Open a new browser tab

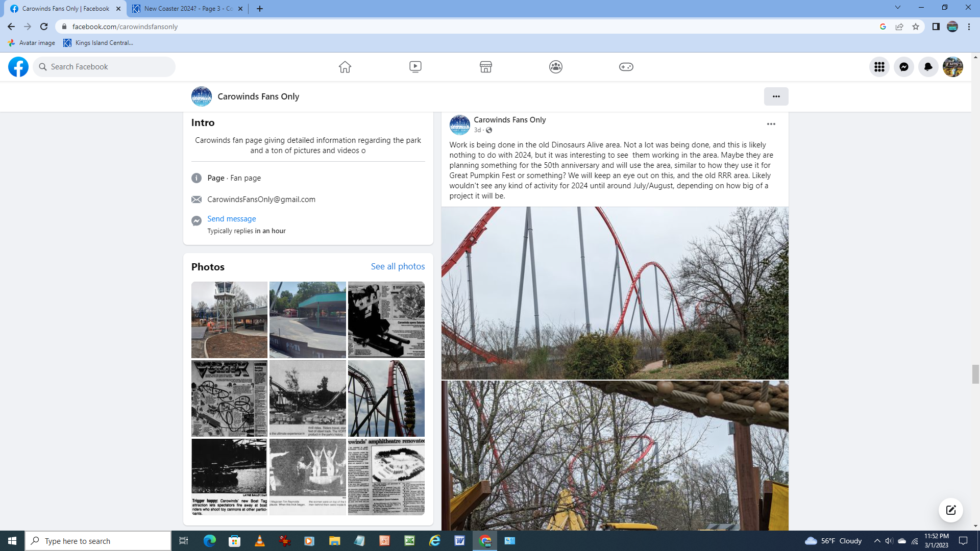[x=260, y=9]
